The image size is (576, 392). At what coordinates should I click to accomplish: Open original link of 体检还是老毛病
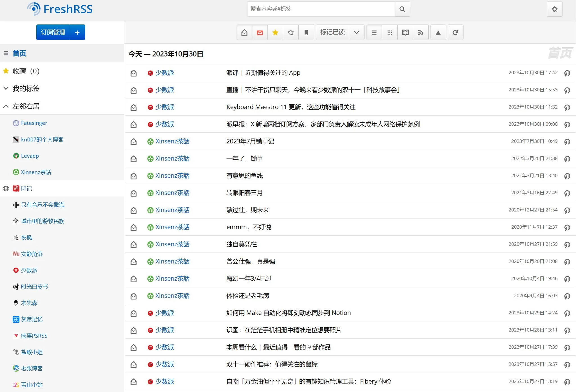pos(567,296)
